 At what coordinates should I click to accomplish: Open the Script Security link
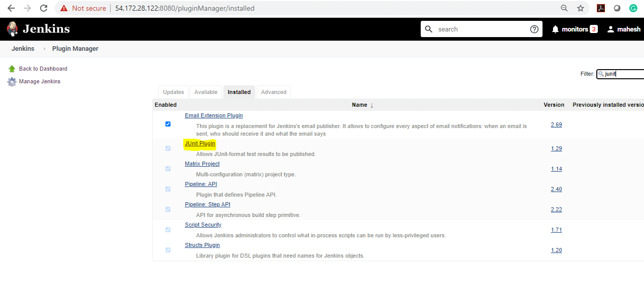[x=203, y=225]
